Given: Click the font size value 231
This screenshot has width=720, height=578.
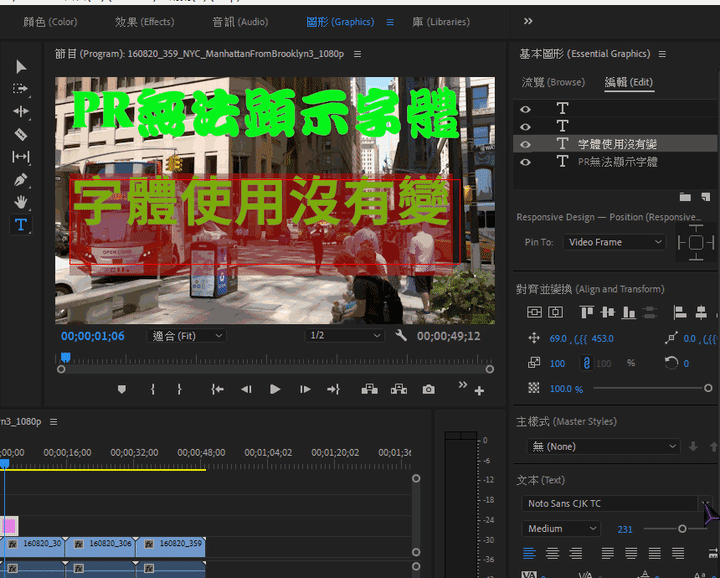Looking at the screenshot, I should click(x=625, y=529).
